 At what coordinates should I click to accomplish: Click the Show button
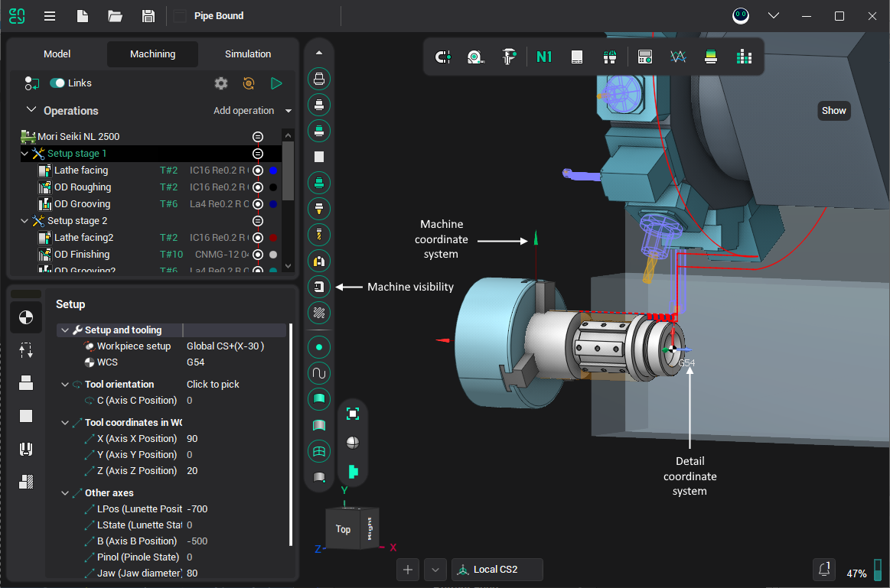click(x=833, y=111)
